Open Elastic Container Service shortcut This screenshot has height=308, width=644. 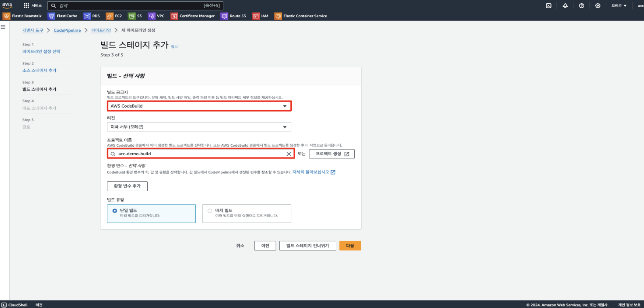[301, 16]
